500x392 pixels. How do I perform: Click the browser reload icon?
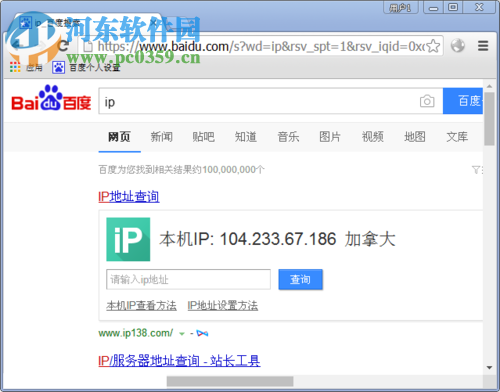(x=63, y=46)
